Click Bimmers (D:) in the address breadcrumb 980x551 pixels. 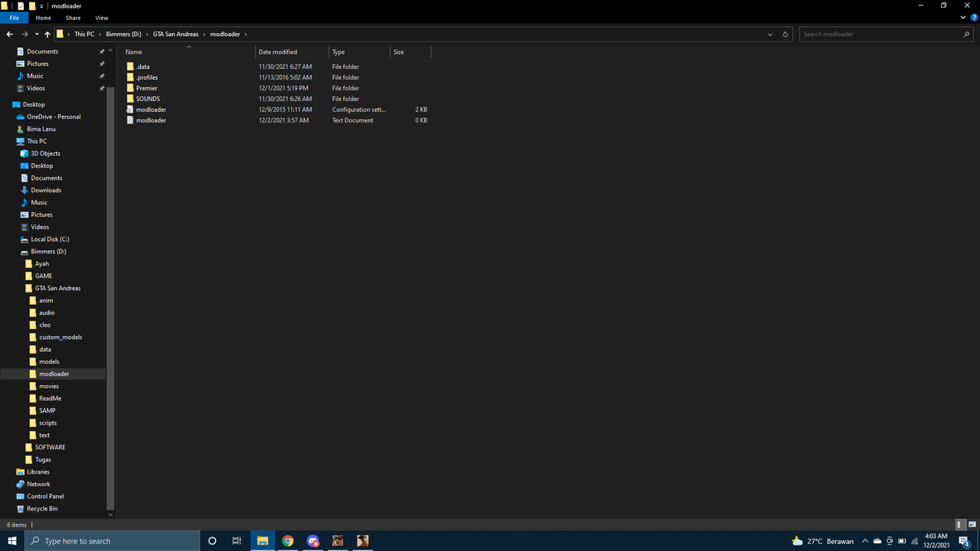(x=123, y=34)
